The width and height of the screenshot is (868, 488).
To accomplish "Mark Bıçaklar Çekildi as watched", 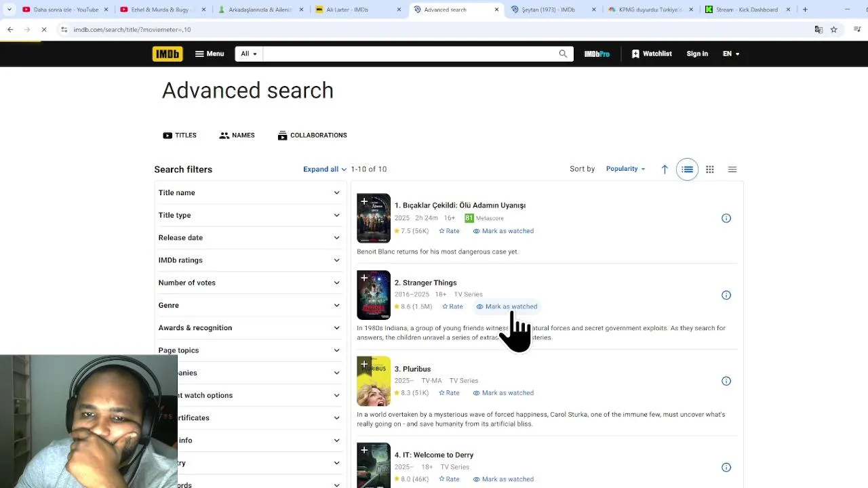I will (503, 231).
